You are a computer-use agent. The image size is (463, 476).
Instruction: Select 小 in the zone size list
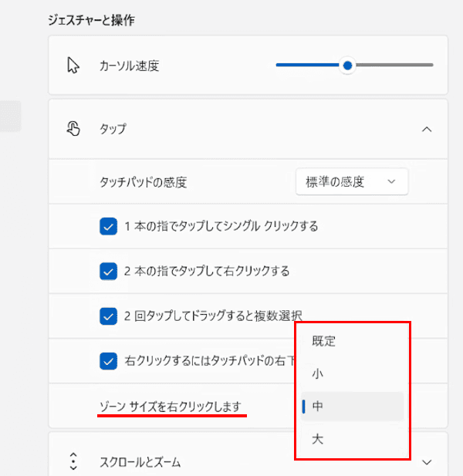[352, 373]
